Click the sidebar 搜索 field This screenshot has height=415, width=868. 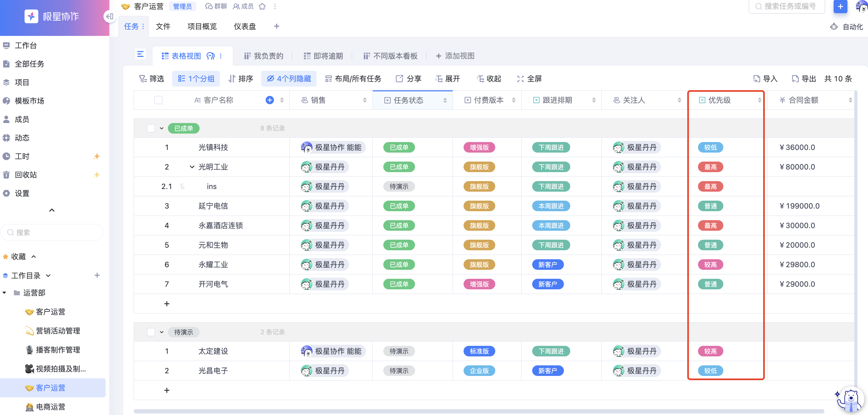pyautogui.click(x=52, y=232)
